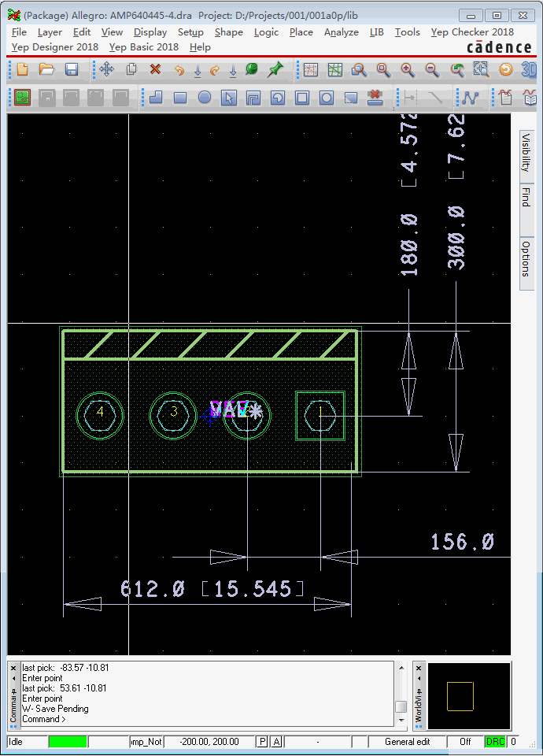Select the Move tool icon
This screenshot has height=756, width=543.
106,69
